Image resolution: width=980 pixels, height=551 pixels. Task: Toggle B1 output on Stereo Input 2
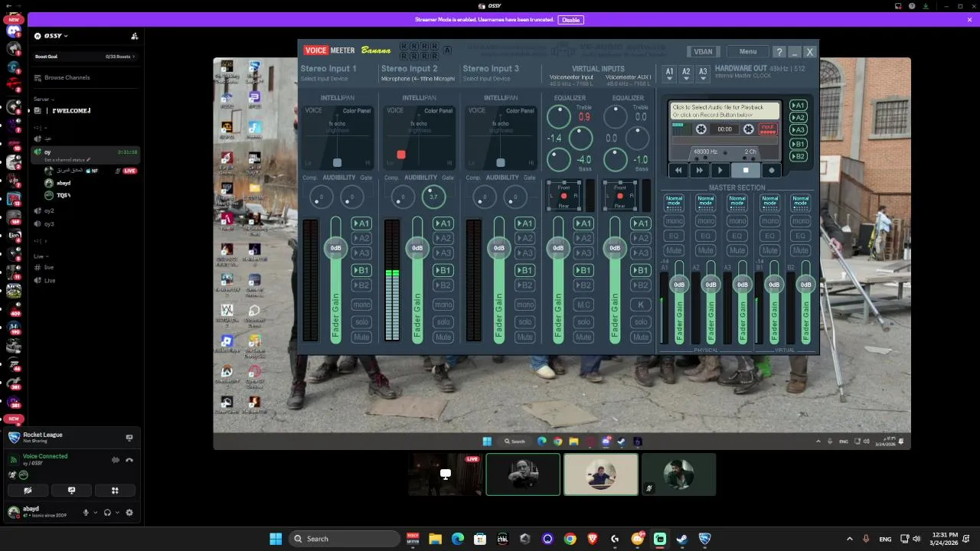point(443,270)
